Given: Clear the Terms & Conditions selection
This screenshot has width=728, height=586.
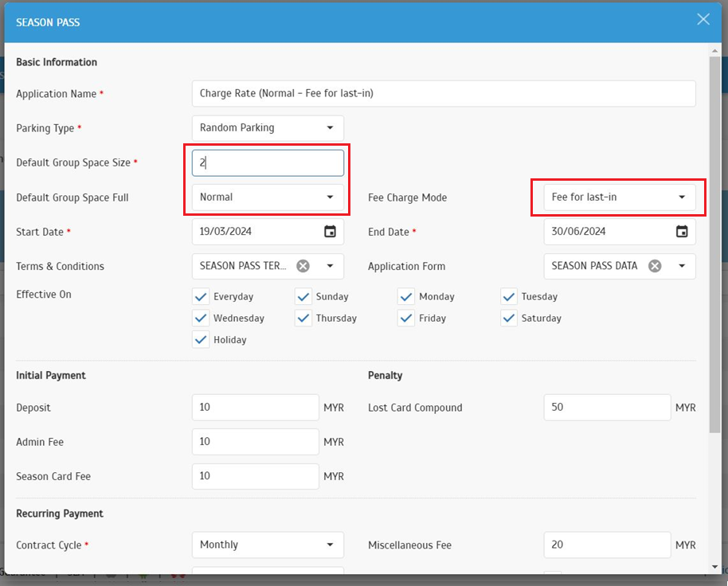Looking at the screenshot, I should pyautogui.click(x=303, y=266).
